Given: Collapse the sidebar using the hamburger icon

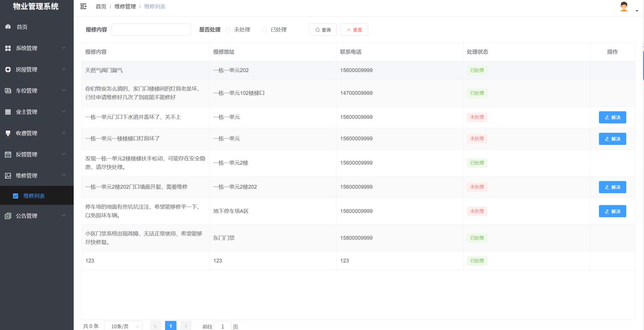Looking at the screenshot, I should [83, 6].
